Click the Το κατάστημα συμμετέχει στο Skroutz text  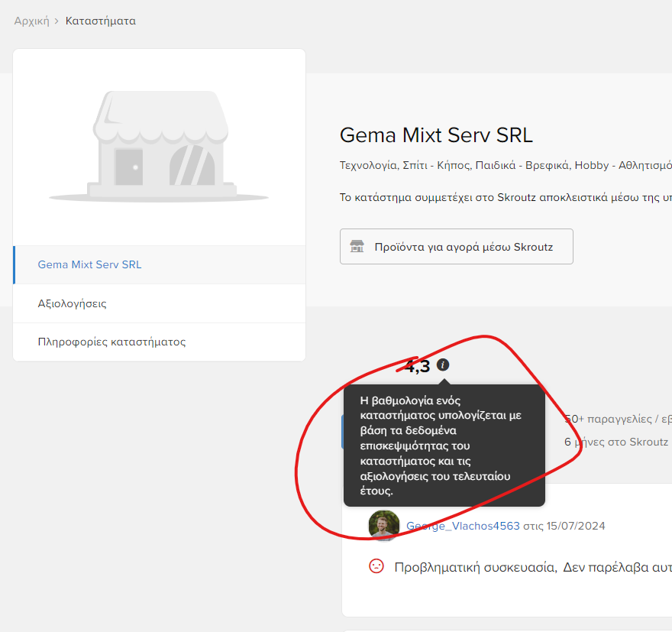tap(506, 198)
